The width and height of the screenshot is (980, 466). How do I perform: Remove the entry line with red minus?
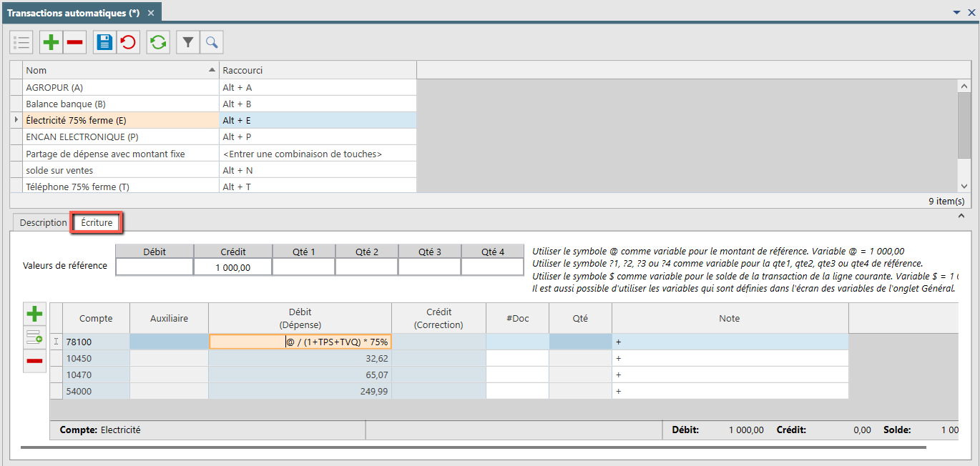tap(34, 361)
